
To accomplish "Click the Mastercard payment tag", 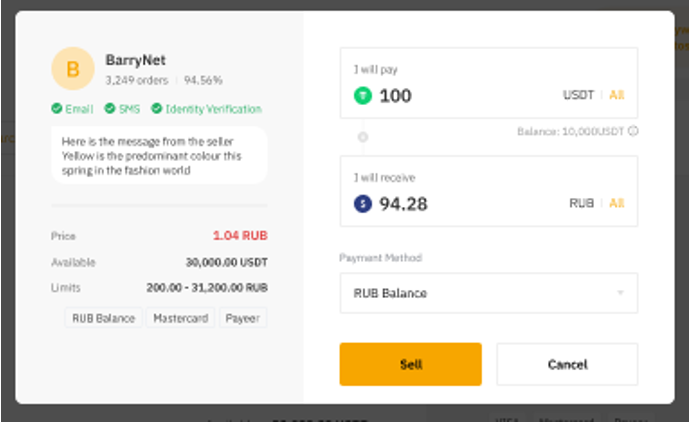I will pos(180,318).
